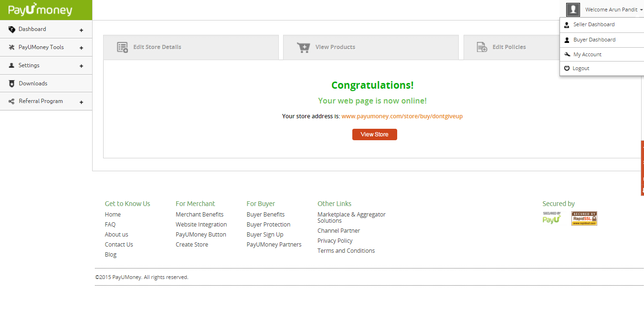Screen dimensions: 644x310
Task: Toggle the Welcome Arun Pandit dropdown arrow
Action: click(642, 10)
